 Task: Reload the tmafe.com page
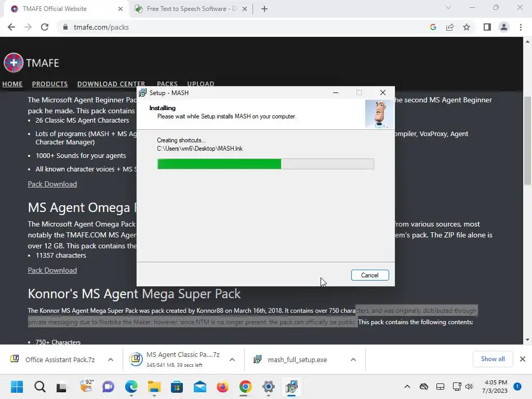[45, 27]
